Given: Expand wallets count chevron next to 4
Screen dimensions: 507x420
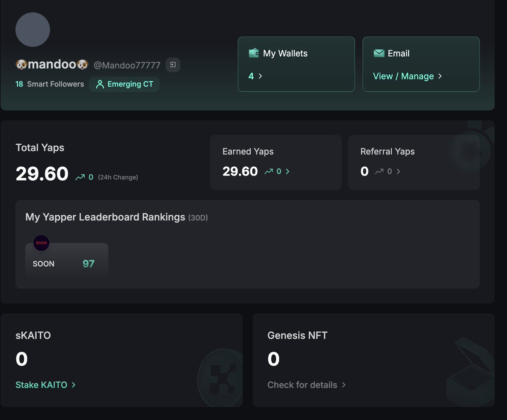Looking at the screenshot, I should (260, 76).
